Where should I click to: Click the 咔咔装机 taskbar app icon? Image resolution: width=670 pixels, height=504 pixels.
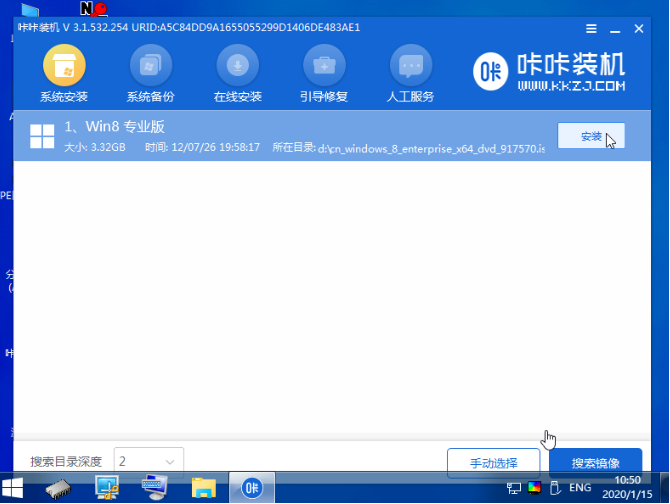252,488
